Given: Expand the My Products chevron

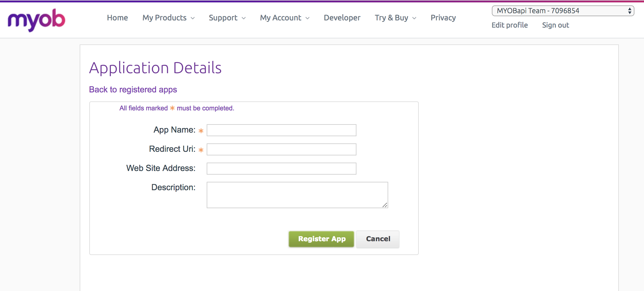Looking at the screenshot, I should 193,18.
